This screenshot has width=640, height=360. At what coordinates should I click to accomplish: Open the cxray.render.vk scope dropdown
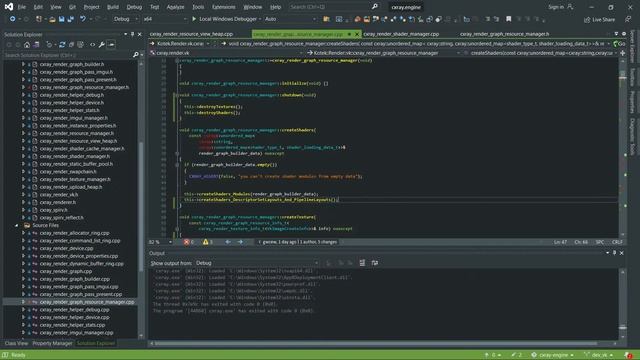point(227,53)
